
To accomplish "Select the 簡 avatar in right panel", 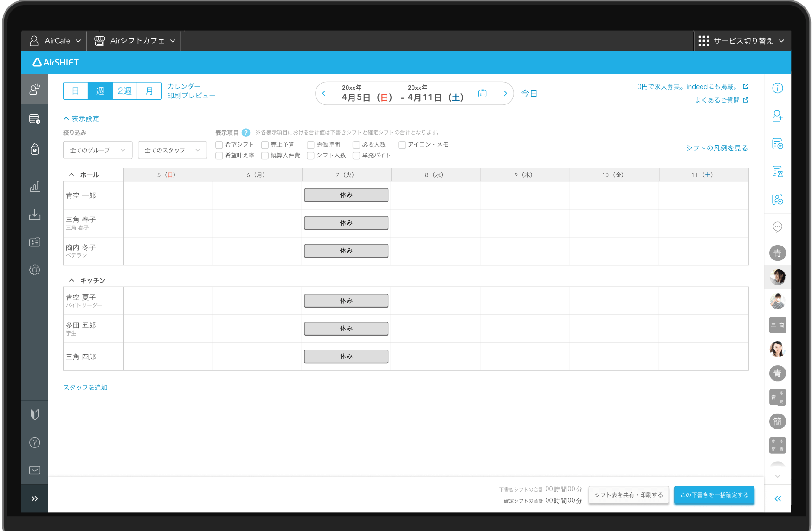I will click(778, 421).
